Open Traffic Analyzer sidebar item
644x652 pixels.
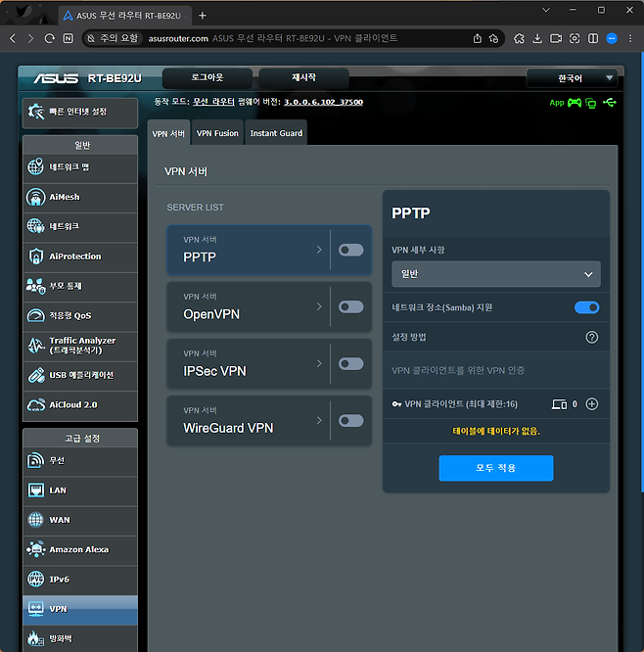point(79,345)
